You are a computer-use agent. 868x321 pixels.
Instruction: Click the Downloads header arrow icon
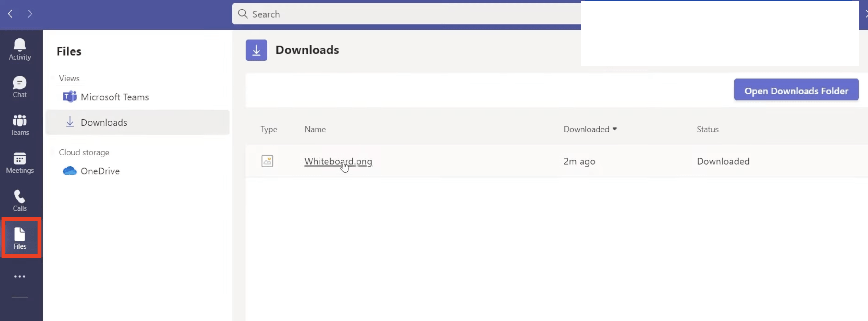(256, 50)
